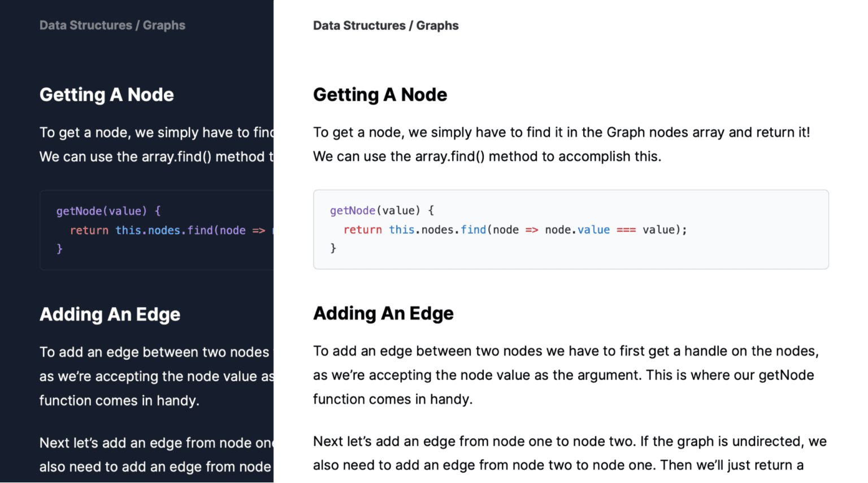
Task: Open the light-theme "Data Structures / Graphs" breadcrumb
Action: coord(385,25)
